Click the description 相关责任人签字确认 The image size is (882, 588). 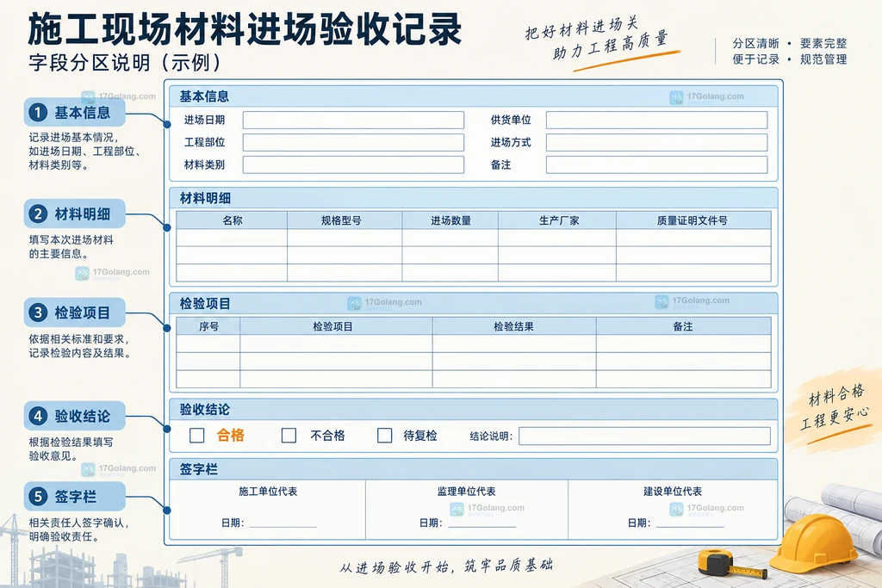(x=79, y=523)
